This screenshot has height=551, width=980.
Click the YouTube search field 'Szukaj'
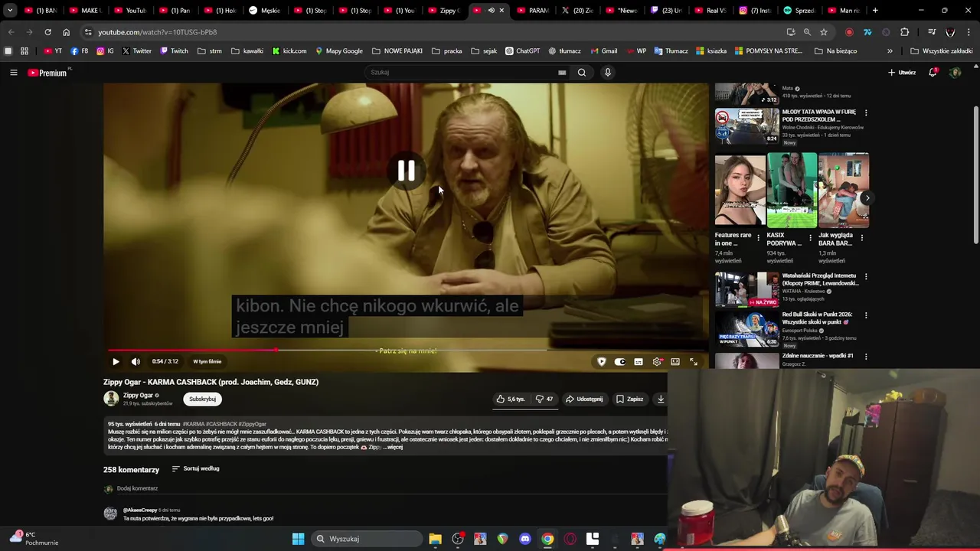(x=462, y=73)
